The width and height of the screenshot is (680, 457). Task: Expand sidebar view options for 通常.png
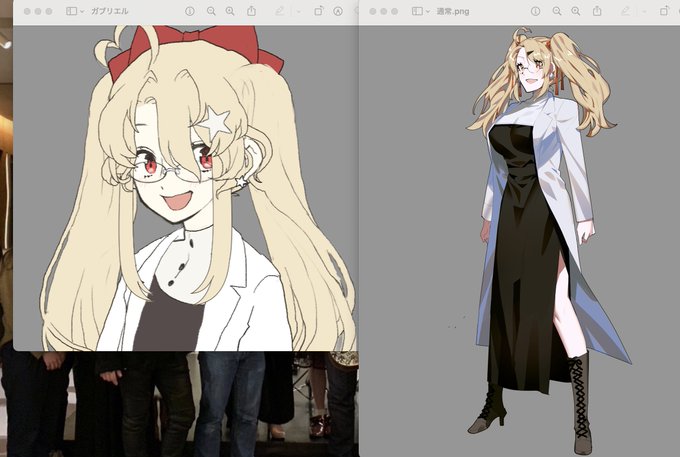click(428, 12)
